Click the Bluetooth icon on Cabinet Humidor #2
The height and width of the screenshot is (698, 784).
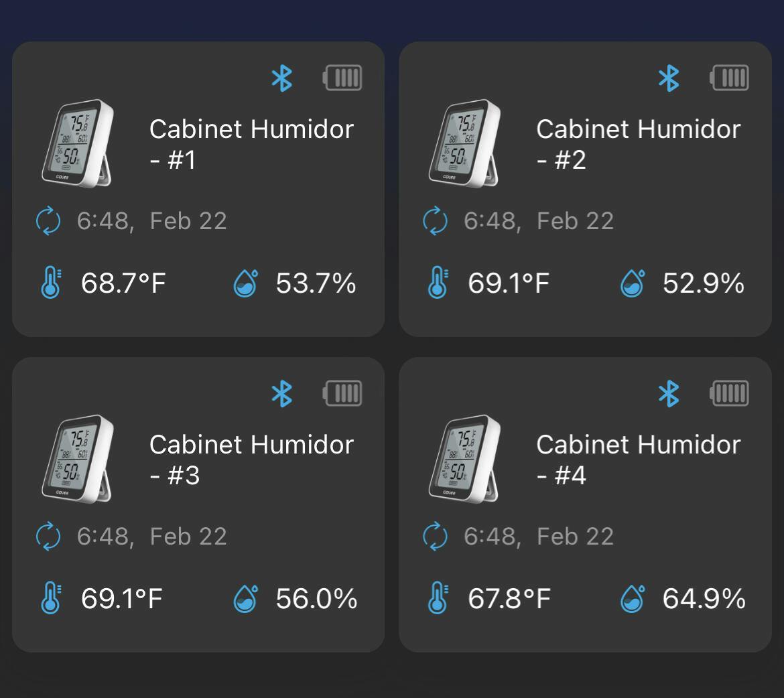[669, 78]
